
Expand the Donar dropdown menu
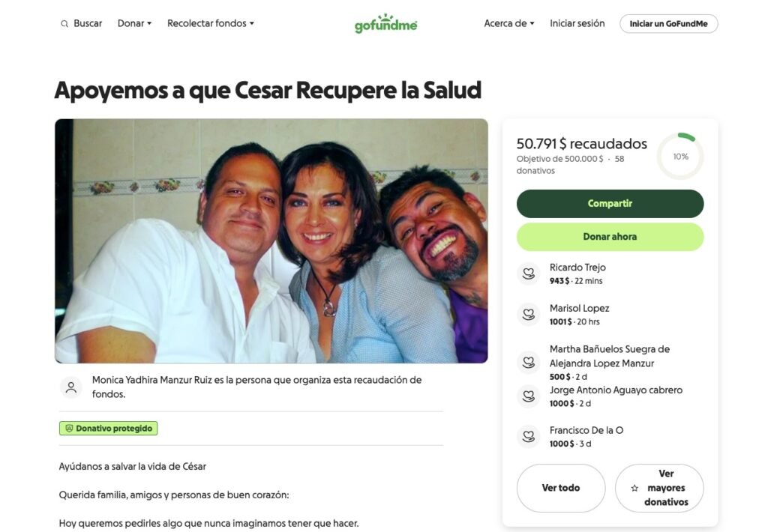click(134, 23)
